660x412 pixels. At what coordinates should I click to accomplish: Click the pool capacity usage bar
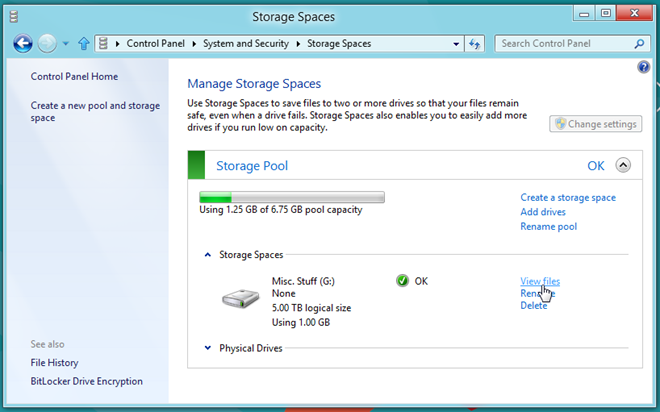pyautogui.click(x=292, y=197)
